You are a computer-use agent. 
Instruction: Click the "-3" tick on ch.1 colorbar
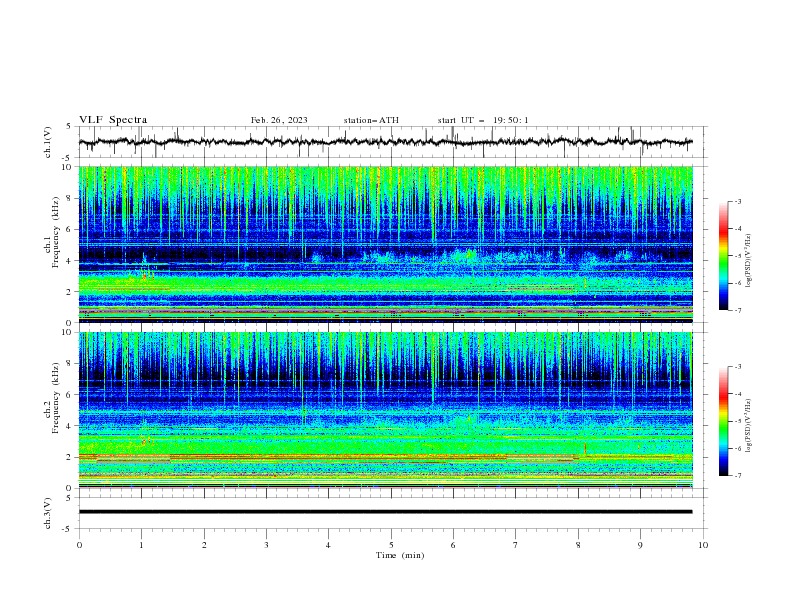pos(737,201)
